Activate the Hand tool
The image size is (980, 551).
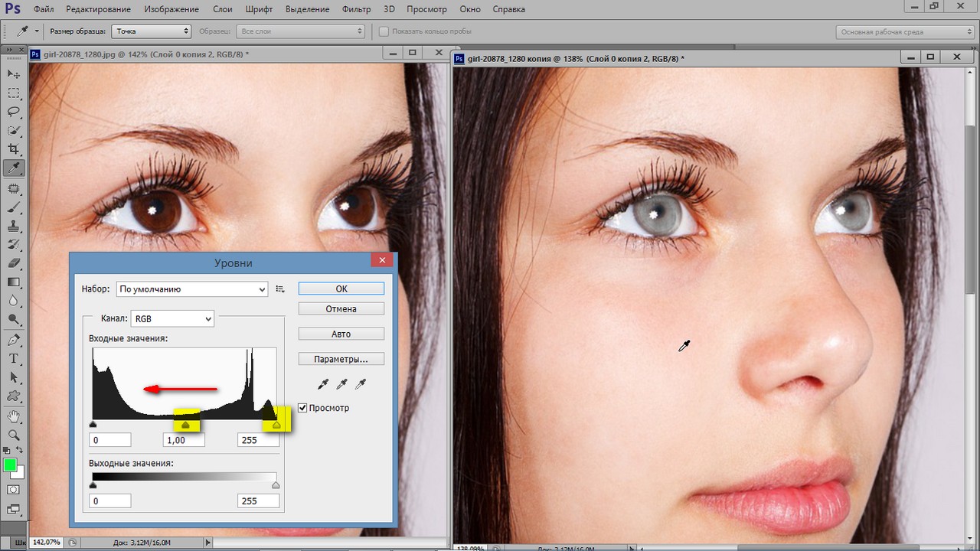(14, 416)
